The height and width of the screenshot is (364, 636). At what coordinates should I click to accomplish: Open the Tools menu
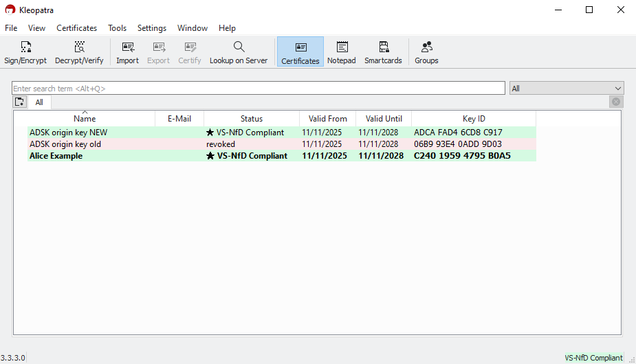pos(117,28)
